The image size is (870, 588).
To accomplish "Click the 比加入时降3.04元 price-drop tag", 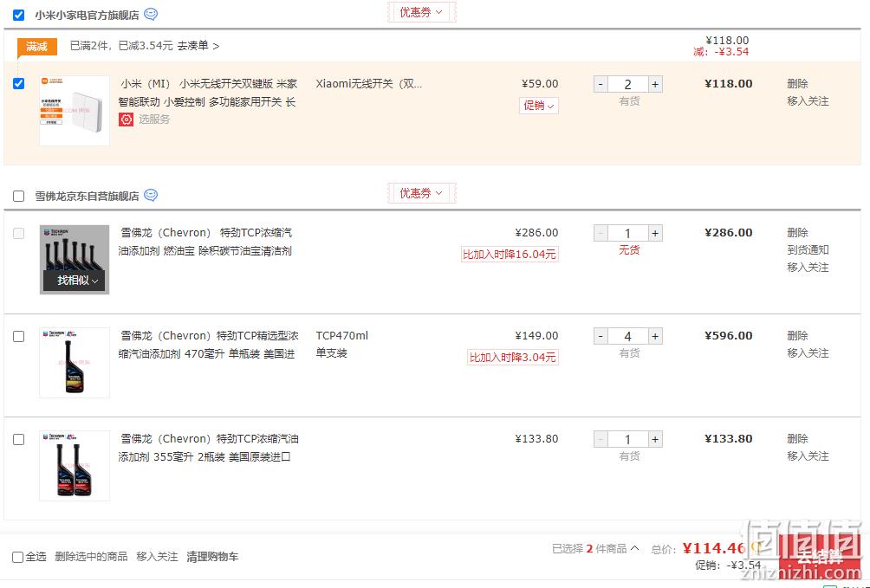I will point(513,358).
